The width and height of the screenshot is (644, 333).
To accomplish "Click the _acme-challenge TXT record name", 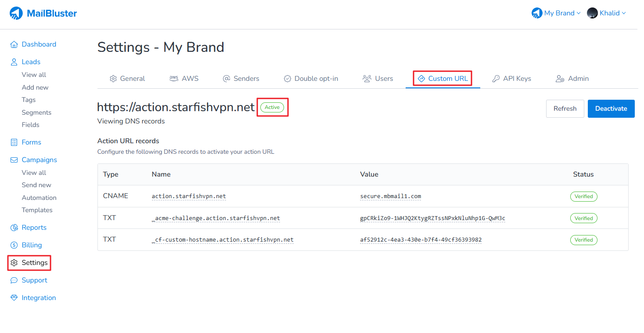I will pyautogui.click(x=216, y=218).
